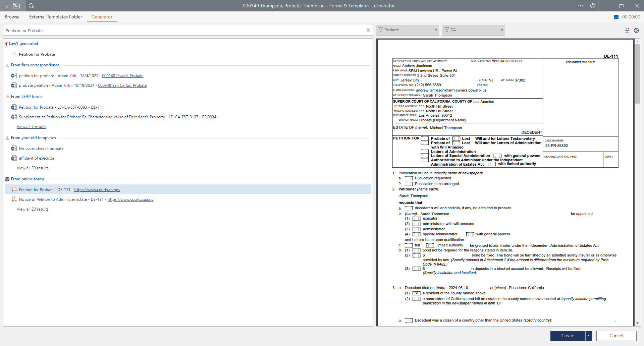Clear the search field with X
Viewport: 644px width, 346px height.
[368, 30]
